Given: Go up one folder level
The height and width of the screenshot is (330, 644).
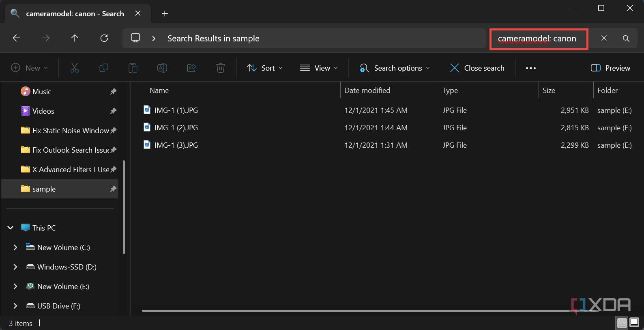Looking at the screenshot, I should coord(75,38).
